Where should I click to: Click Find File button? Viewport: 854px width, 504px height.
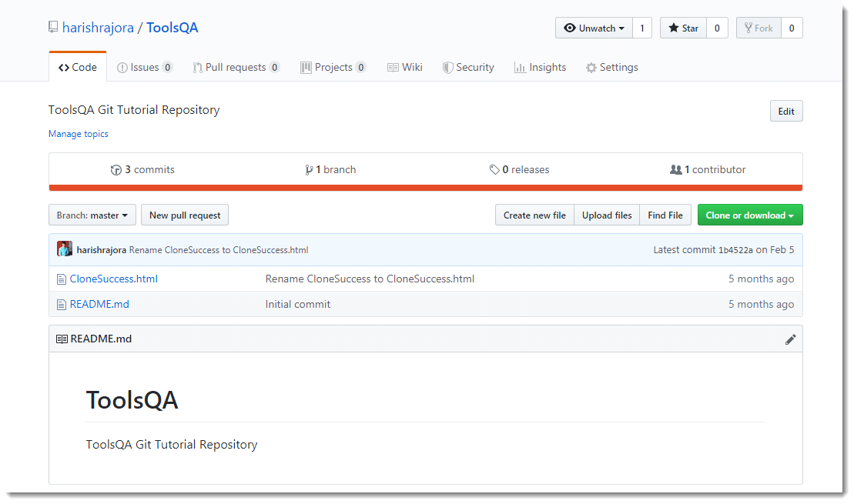(665, 215)
